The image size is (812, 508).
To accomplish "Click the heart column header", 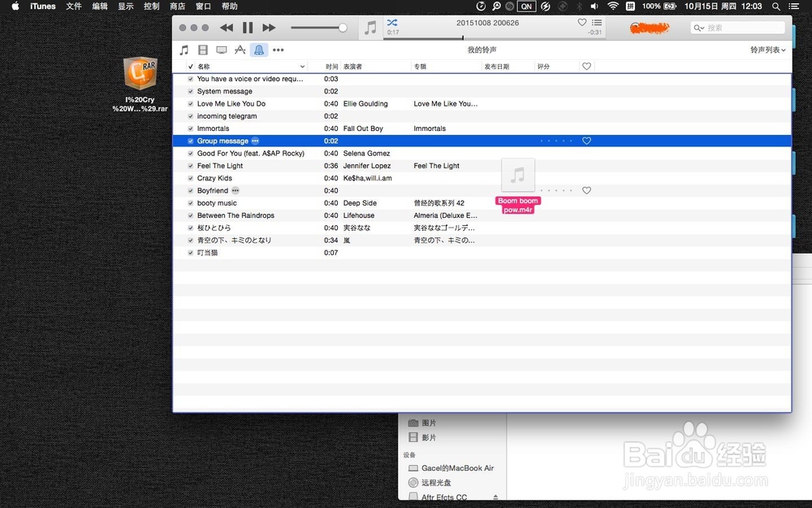I will point(587,67).
